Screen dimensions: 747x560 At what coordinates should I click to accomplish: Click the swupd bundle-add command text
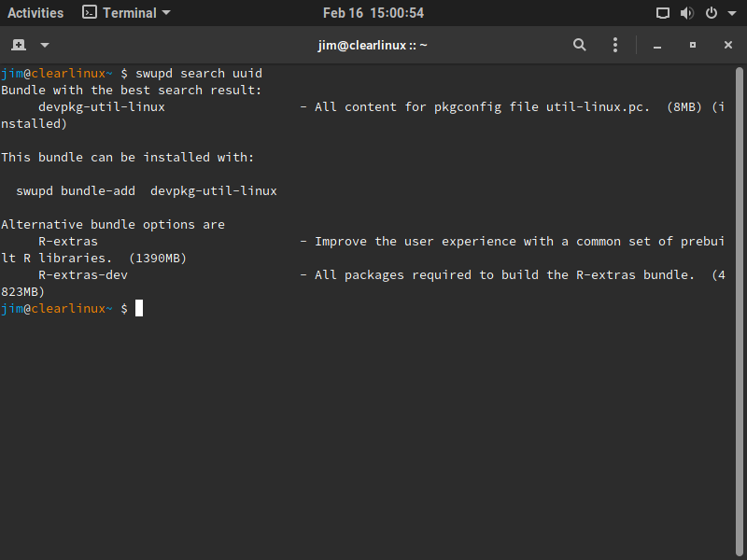tap(147, 191)
